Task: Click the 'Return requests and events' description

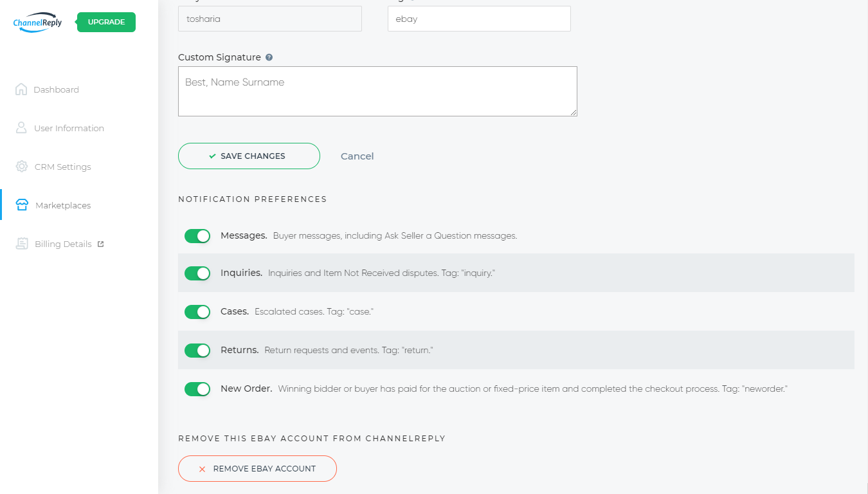Action: (349, 351)
